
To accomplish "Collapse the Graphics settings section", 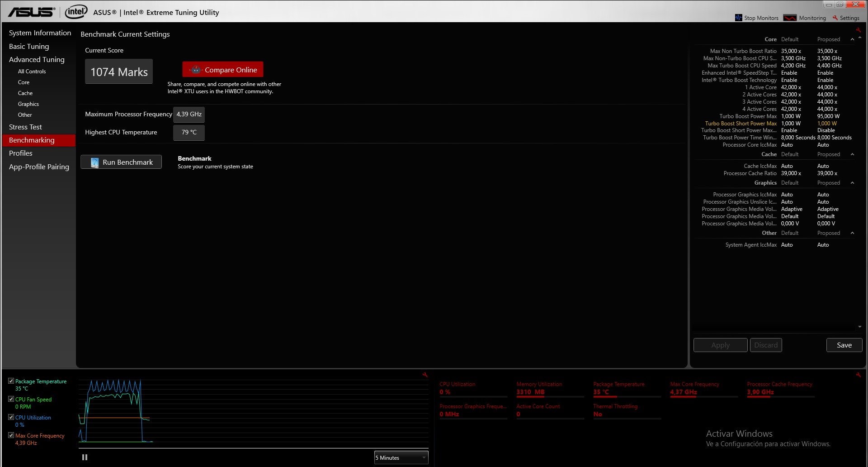I will [852, 183].
